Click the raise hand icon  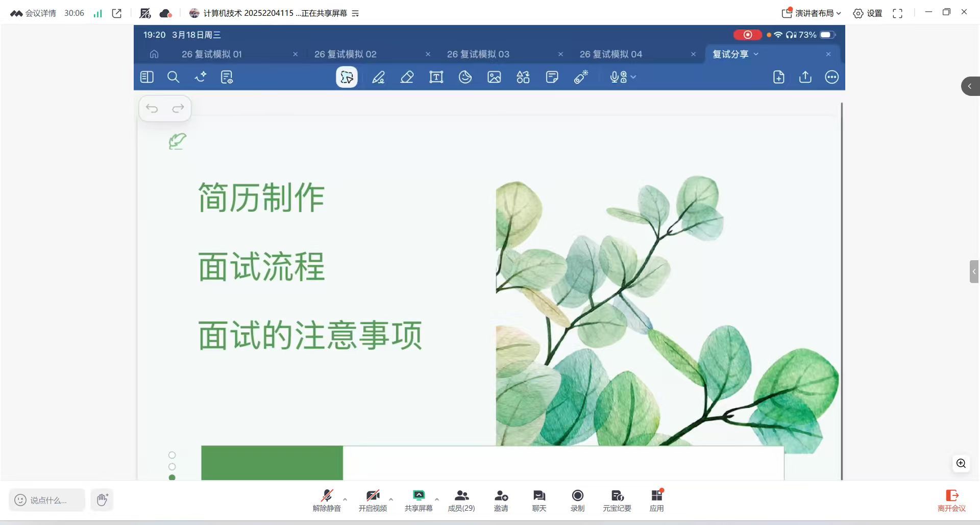(x=102, y=500)
